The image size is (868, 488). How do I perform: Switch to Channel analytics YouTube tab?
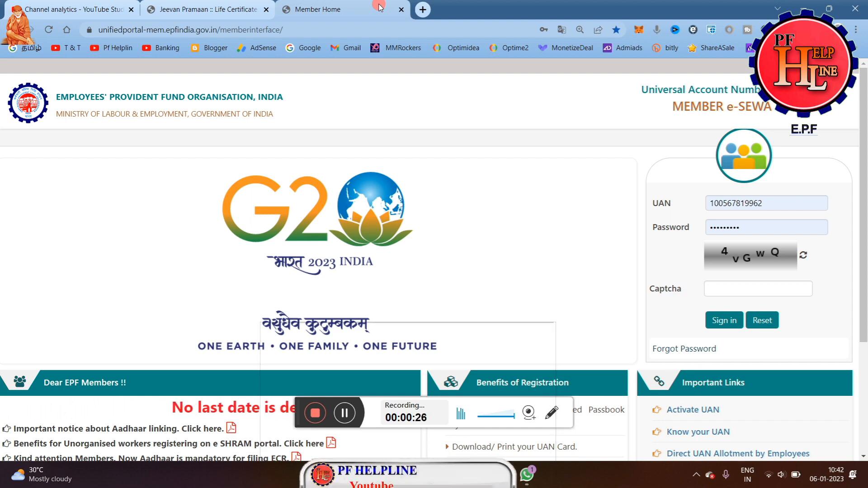(74, 9)
